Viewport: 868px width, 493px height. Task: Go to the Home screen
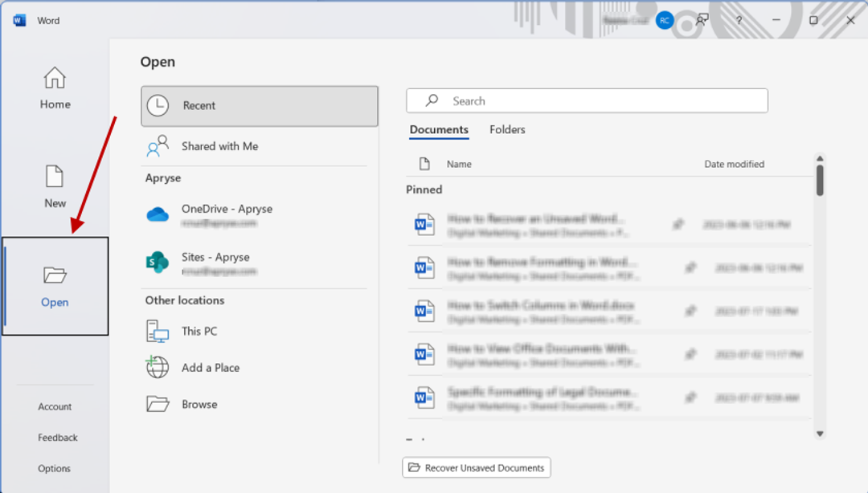pyautogui.click(x=54, y=88)
